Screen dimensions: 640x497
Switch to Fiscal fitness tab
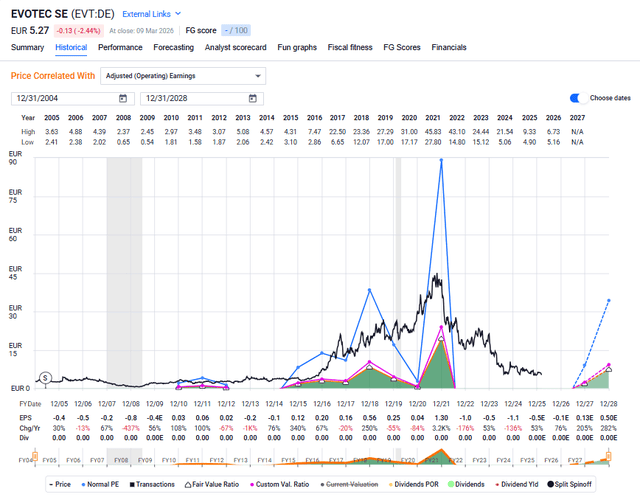350,47
